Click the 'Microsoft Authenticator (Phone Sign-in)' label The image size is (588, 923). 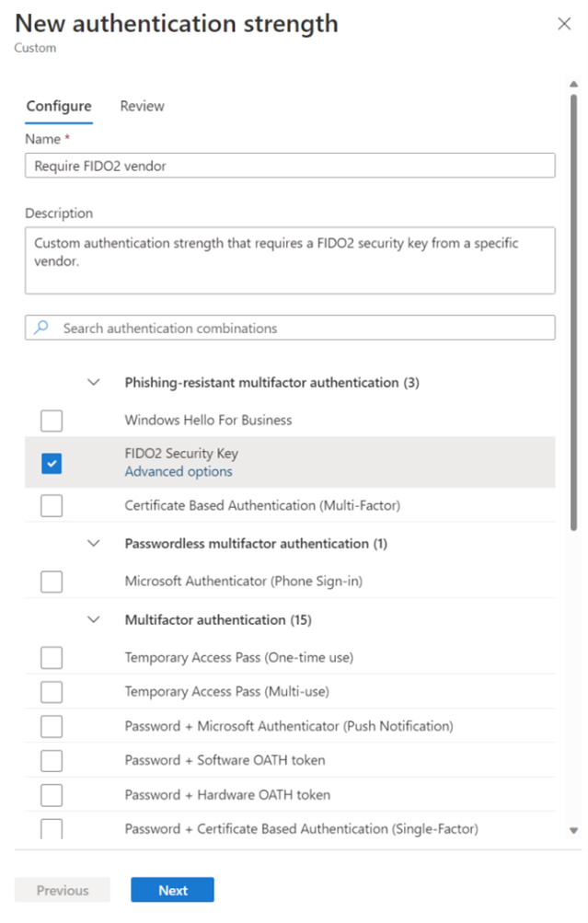tap(244, 582)
